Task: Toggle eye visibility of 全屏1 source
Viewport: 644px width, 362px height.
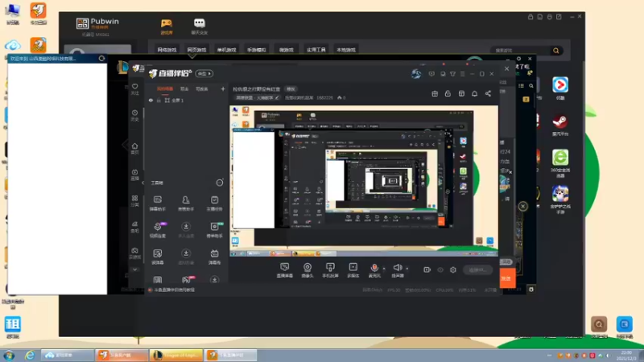Action: pos(151,101)
